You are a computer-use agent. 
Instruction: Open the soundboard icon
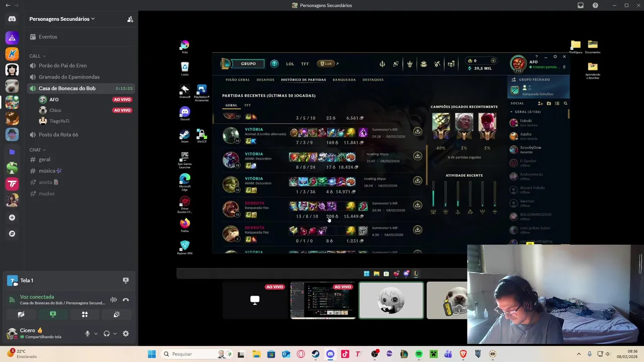tap(117, 314)
